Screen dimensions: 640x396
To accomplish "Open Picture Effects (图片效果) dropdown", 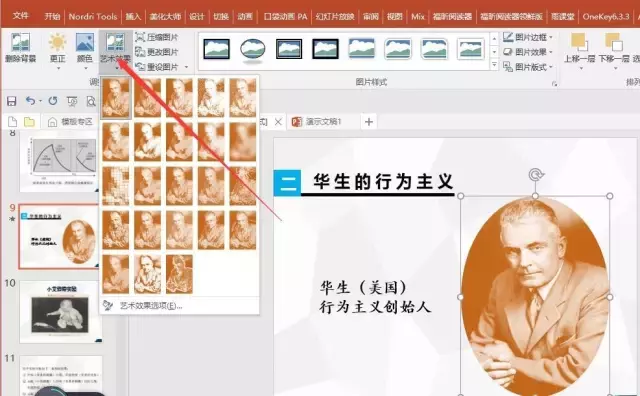I will tap(528, 52).
